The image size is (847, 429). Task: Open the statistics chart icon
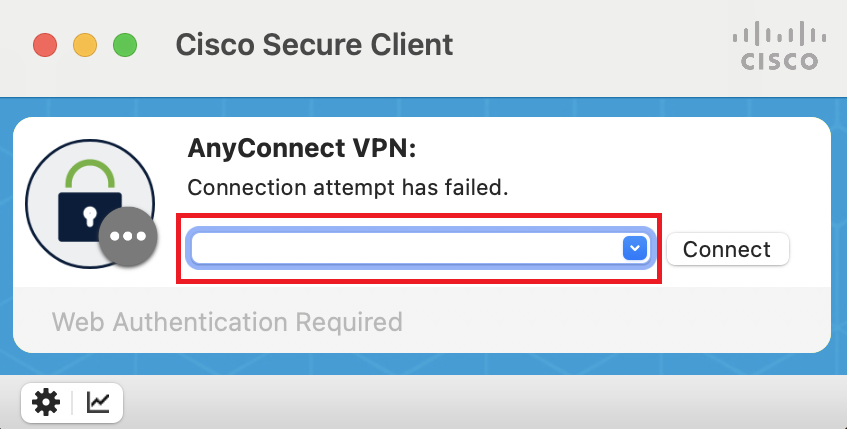click(x=99, y=402)
